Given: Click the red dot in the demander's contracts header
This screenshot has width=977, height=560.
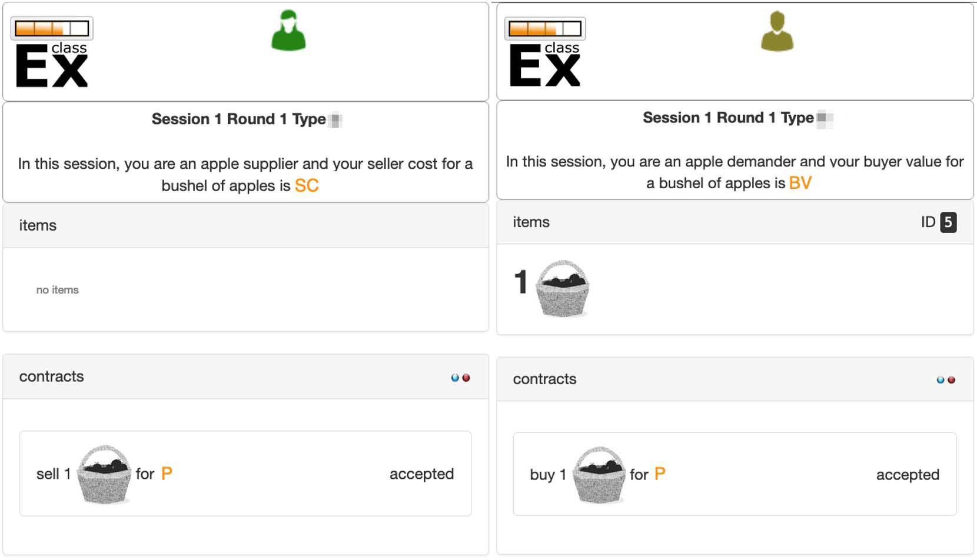Looking at the screenshot, I should click(x=952, y=380).
